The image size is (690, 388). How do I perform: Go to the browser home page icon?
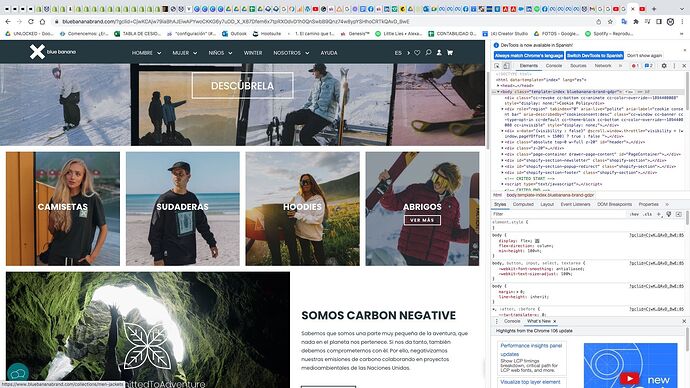[x=42, y=21]
